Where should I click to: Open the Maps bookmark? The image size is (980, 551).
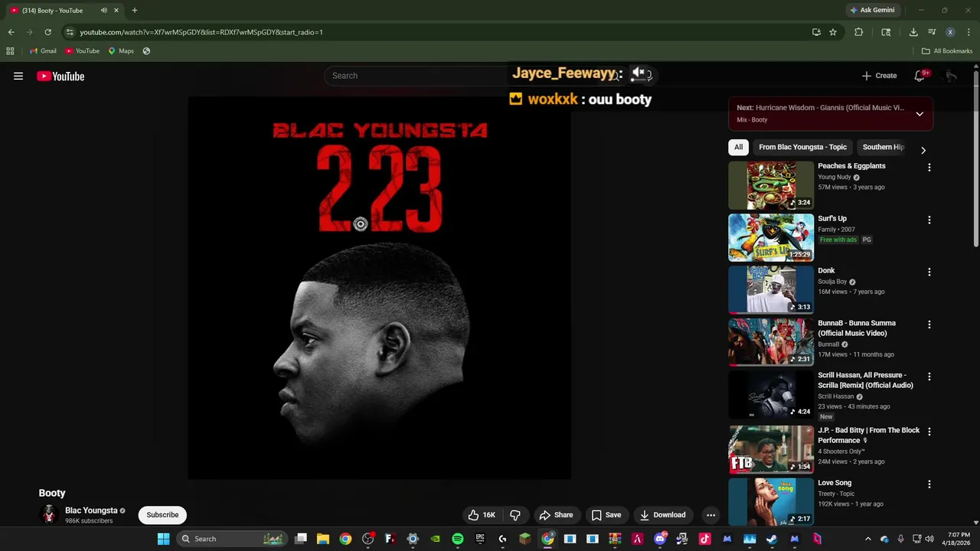(120, 51)
